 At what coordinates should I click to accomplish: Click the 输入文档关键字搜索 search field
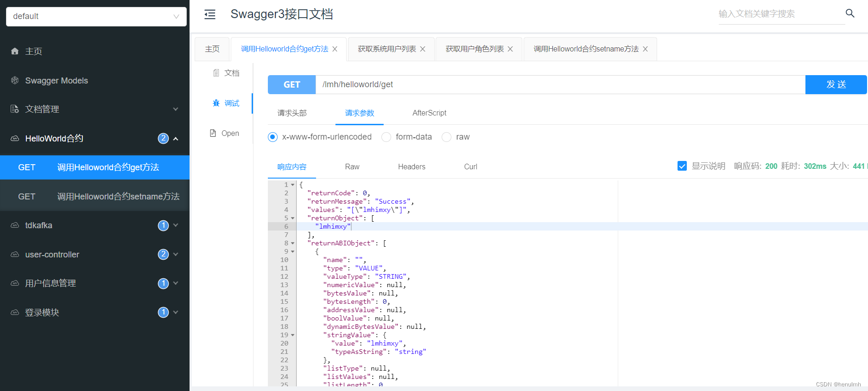click(781, 14)
